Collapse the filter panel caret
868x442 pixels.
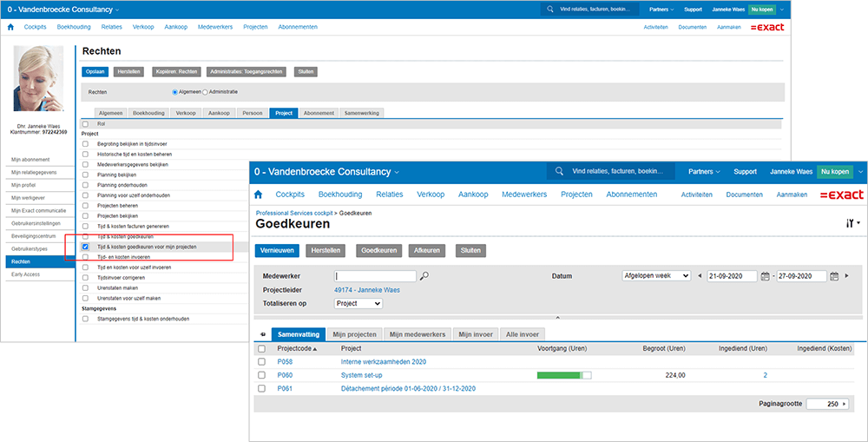[557, 318]
